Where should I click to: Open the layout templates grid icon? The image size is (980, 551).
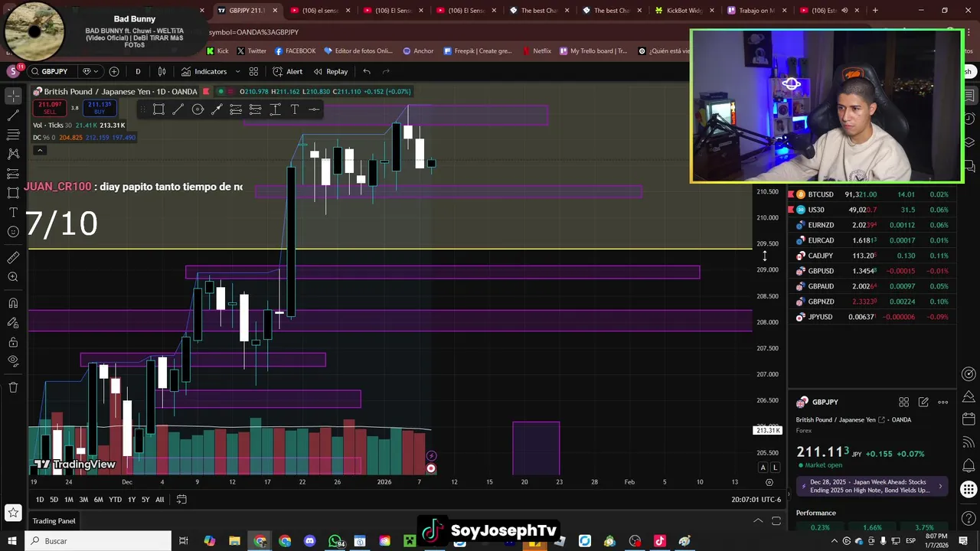pyautogui.click(x=253, y=71)
